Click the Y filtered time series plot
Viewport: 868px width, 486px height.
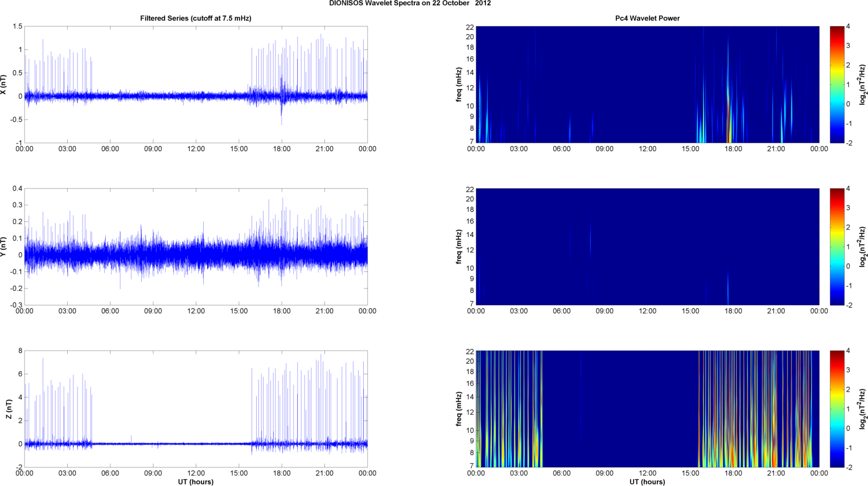pos(196,246)
